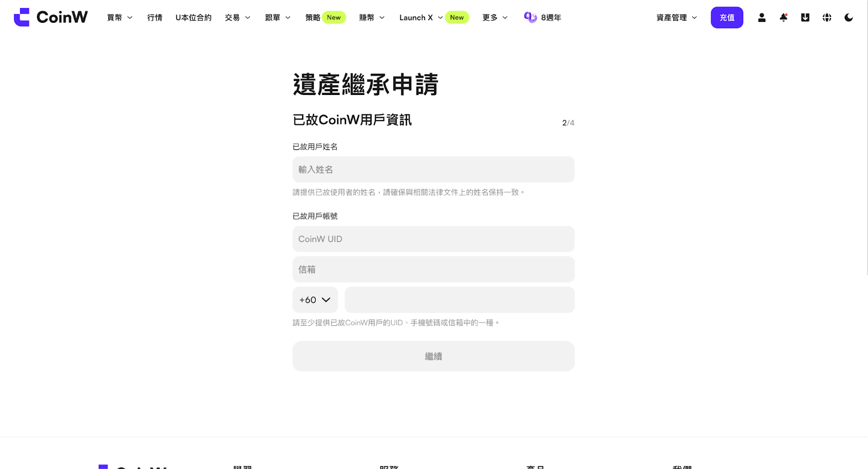Screen dimensions: 868x469
Task: Click the 信箱 email input field
Action: 433,269
